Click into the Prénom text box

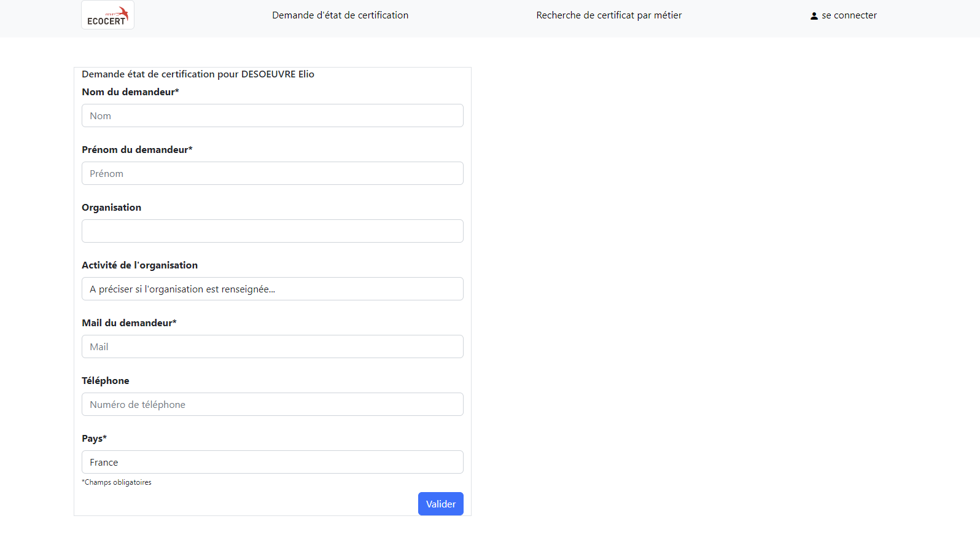pyautogui.click(x=272, y=173)
